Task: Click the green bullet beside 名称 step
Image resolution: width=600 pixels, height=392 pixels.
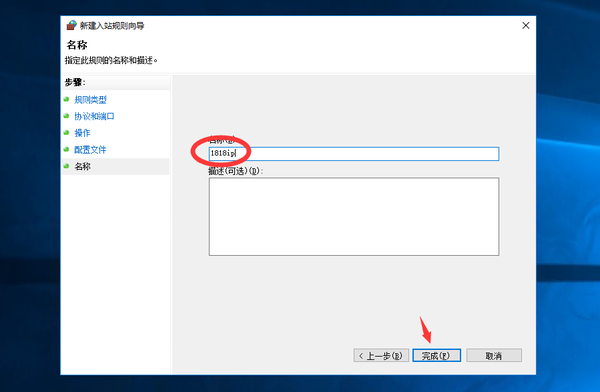Action: (x=66, y=166)
